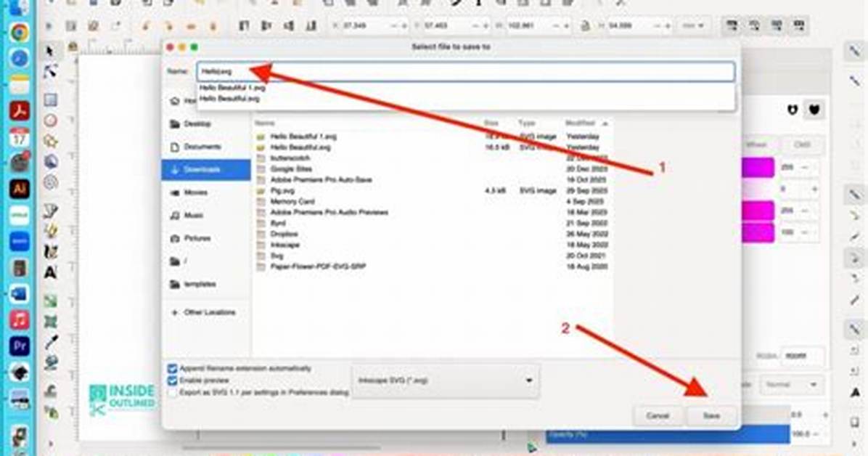Click the blue Opacity slider bar
The height and width of the screenshot is (456, 868).
668,434
